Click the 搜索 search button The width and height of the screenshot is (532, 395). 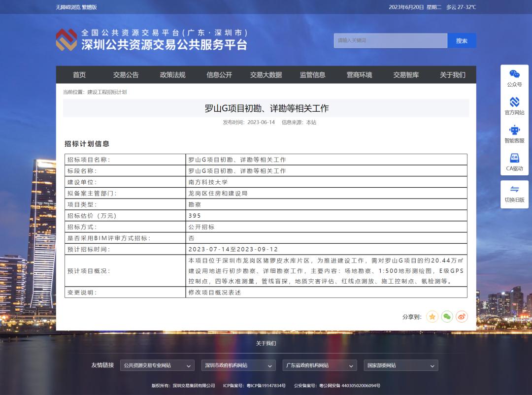coord(462,41)
